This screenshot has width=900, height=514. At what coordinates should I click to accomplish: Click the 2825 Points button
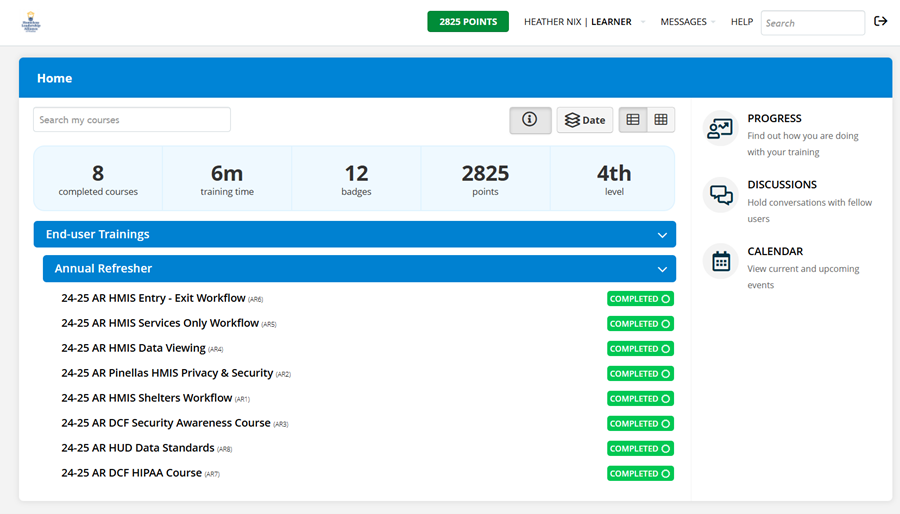pyautogui.click(x=468, y=22)
